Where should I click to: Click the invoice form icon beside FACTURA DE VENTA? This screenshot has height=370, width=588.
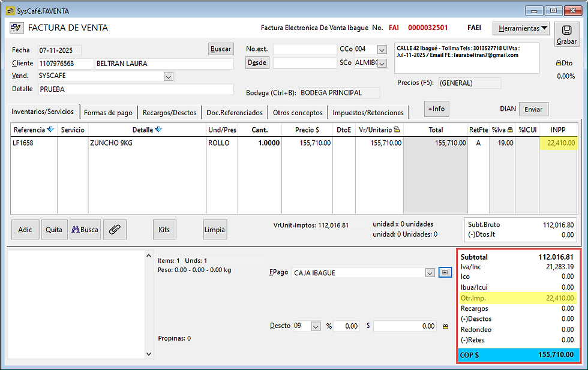click(x=16, y=28)
